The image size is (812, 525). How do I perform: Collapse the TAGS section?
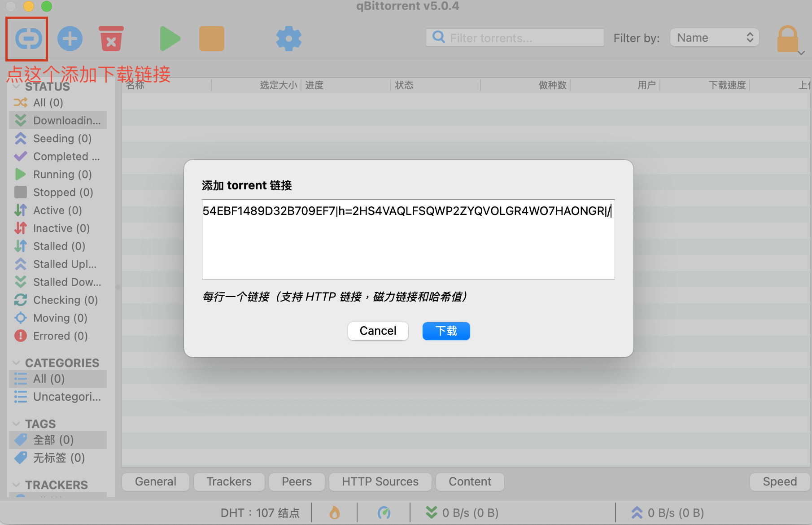click(17, 423)
